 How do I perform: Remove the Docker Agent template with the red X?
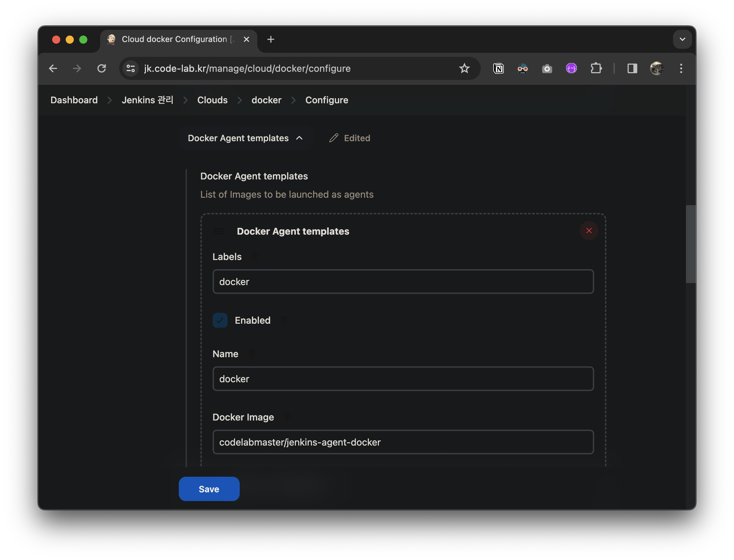tap(589, 231)
